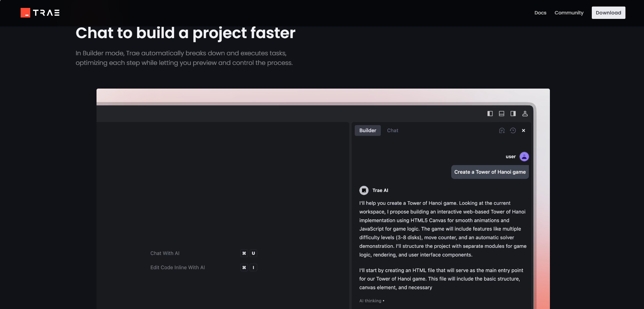644x309 pixels.
Task: Click the 'Create a Tower of Hanoi game' message
Action: (490, 172)
